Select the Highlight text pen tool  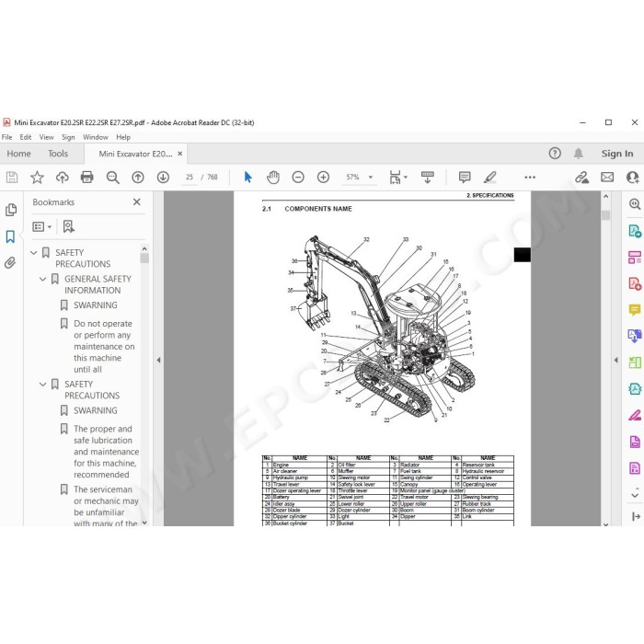tap(490, 178)
